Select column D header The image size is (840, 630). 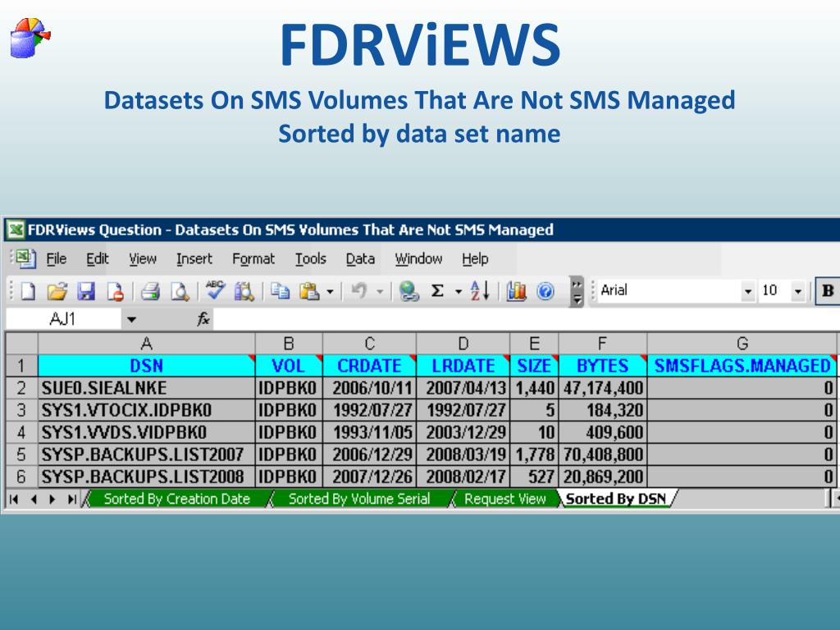pos(463,344)
